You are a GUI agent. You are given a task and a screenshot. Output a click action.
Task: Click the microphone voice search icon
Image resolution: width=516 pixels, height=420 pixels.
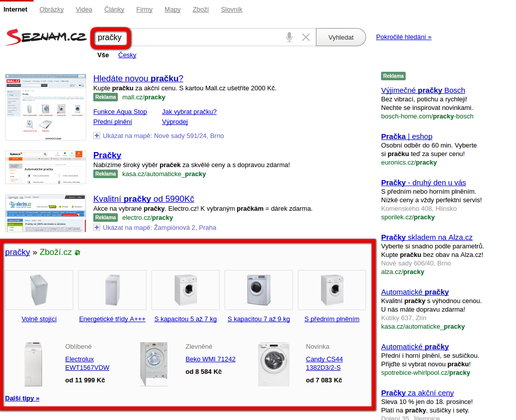coord(289,37)
